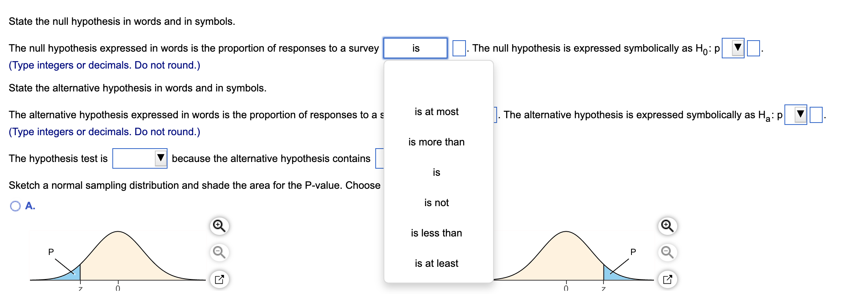Click the H0 value input box
The height and width of the screenshot is (294, 868).
(753, 48)
